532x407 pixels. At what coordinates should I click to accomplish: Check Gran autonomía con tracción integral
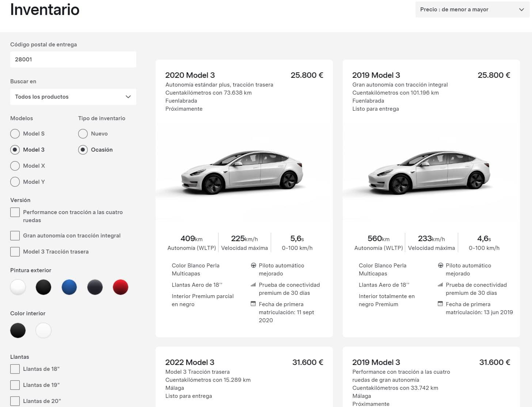point(15,236)
